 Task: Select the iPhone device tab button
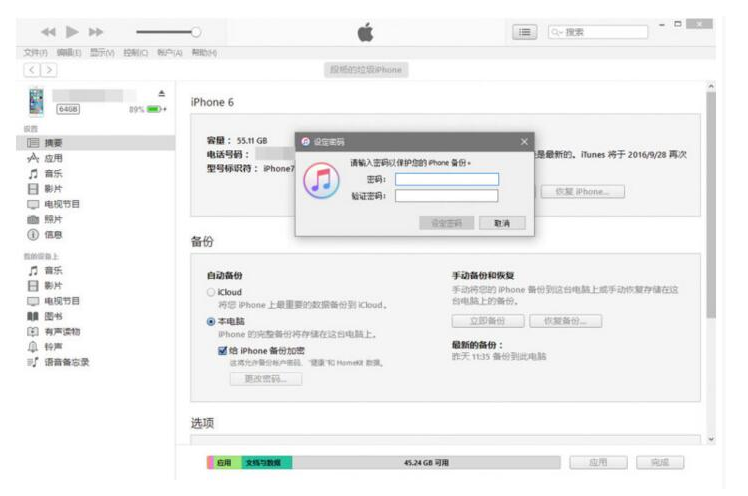point(366,70)
